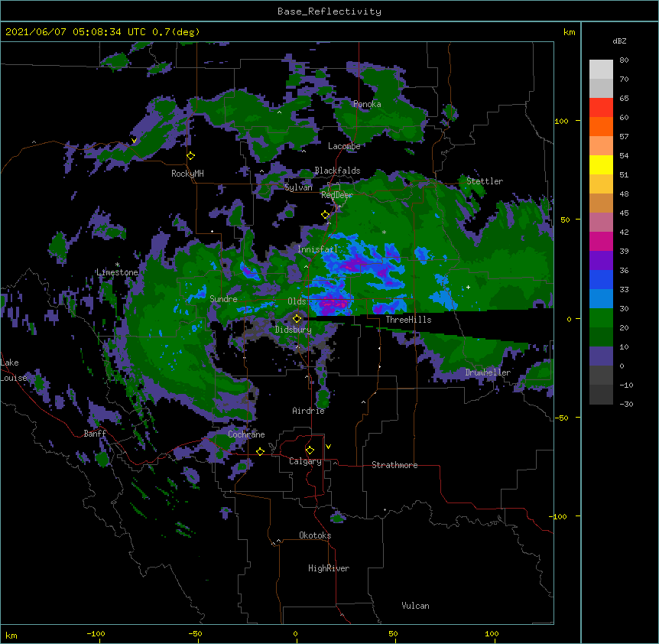Click the yellow station marker at Red Deer
Viewport: 659px width, 644px height.
325,215
